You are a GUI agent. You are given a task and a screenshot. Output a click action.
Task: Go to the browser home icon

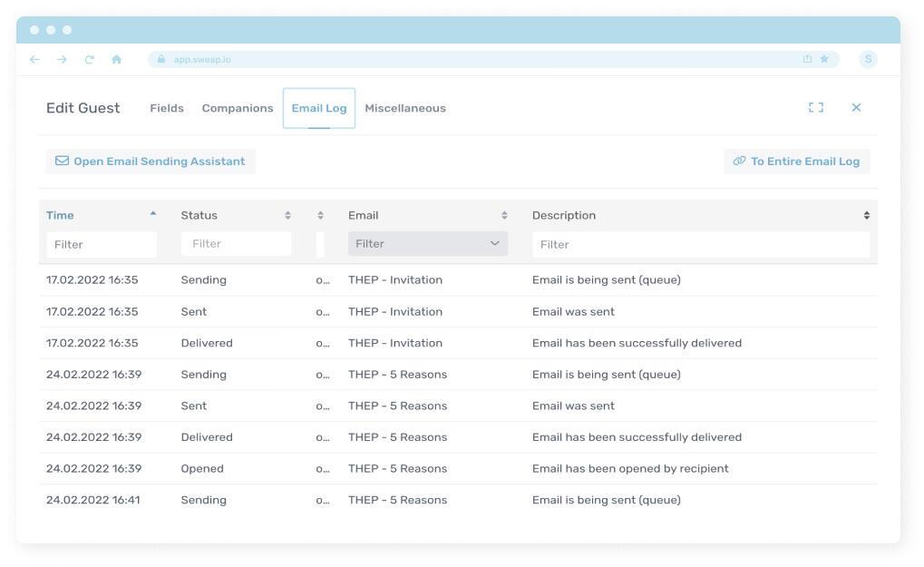point(116,60)
